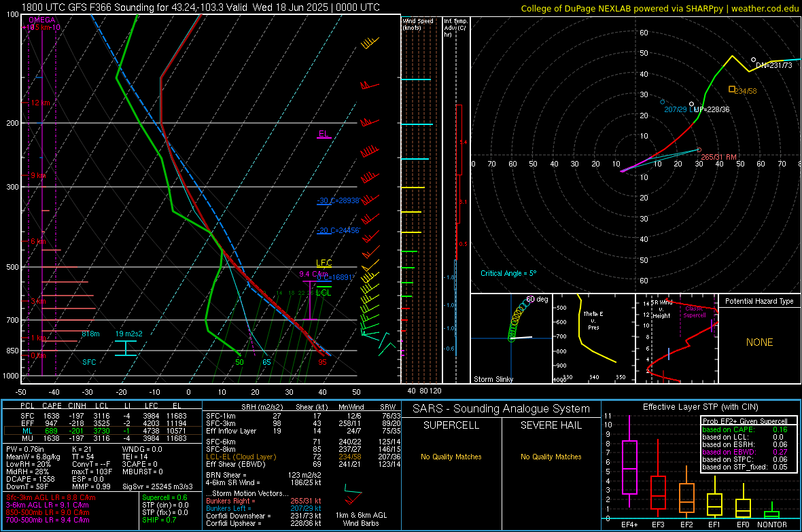This screenshot has height=532, width=802.
Task: Click the -20 C=24456' height label
Action: point(338,230)
